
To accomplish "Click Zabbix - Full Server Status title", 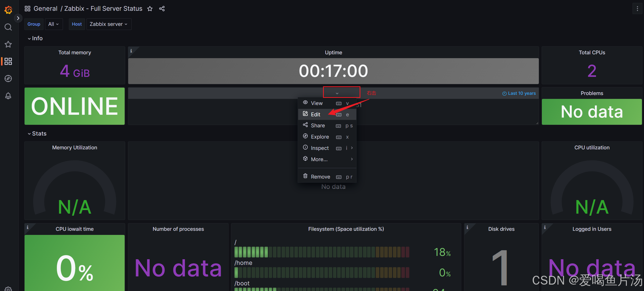I will pos(103,9).
